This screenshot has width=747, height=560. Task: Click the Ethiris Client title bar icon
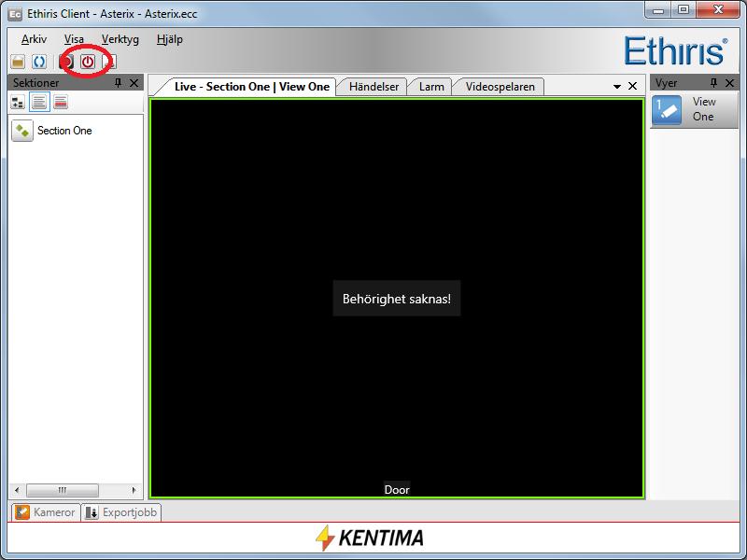pyautogui.click(x=15, y=14)
